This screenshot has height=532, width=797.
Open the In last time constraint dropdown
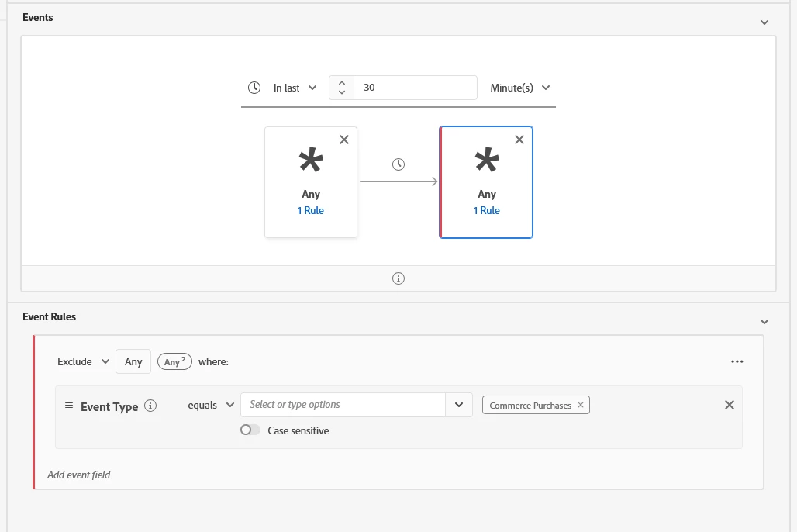tap(295, 88)
